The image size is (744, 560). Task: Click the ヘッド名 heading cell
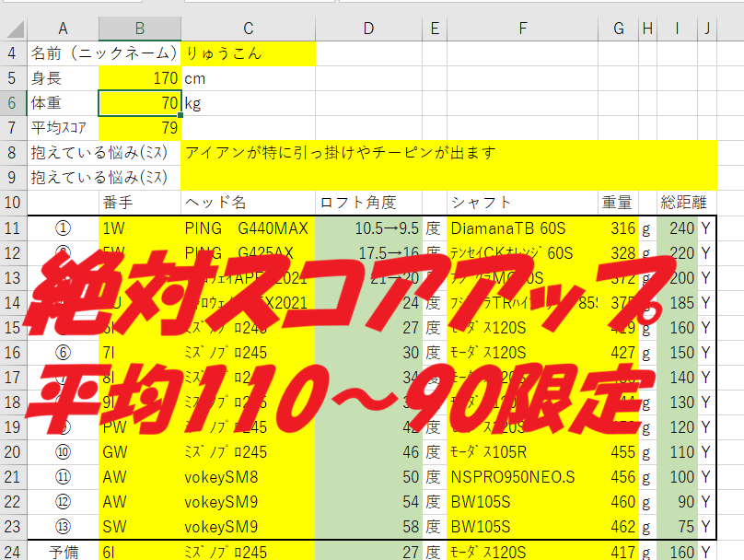click(249, 203)
